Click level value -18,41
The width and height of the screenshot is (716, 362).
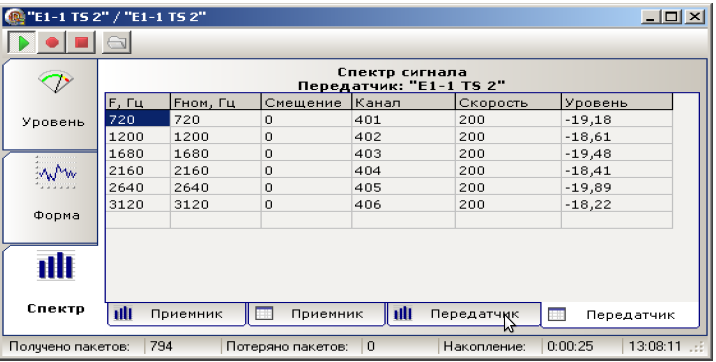pyautogui.click(x=616, y=170)
